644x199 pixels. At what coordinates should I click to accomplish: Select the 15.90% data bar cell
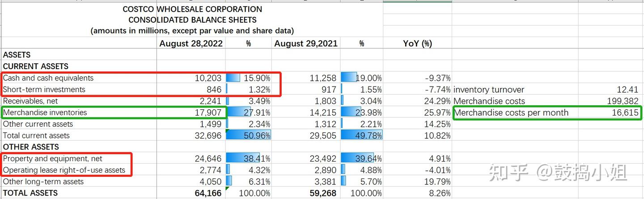coord(248,78)
